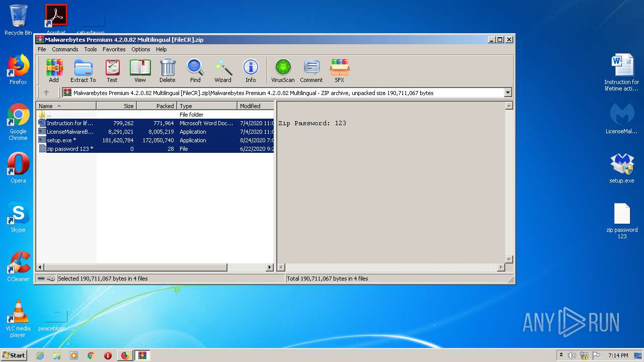Click the drive icon in status bar
Viewport: 644px width, 362px height.
tap(41, 279)
